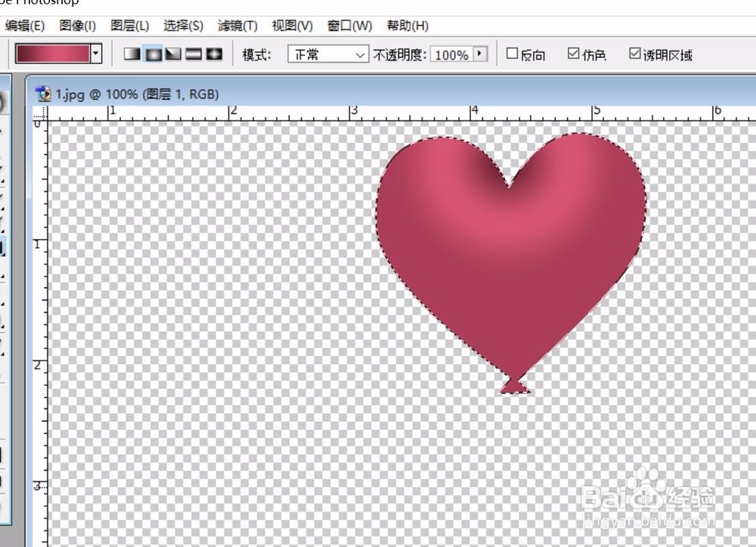Select the diamond gradient style icon
The image size is (756, 547).
[x=214, y=54]
